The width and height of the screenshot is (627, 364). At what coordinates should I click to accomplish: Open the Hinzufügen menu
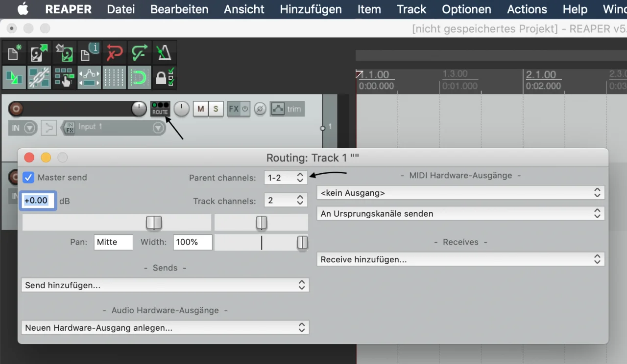click(x=311, y=9)
